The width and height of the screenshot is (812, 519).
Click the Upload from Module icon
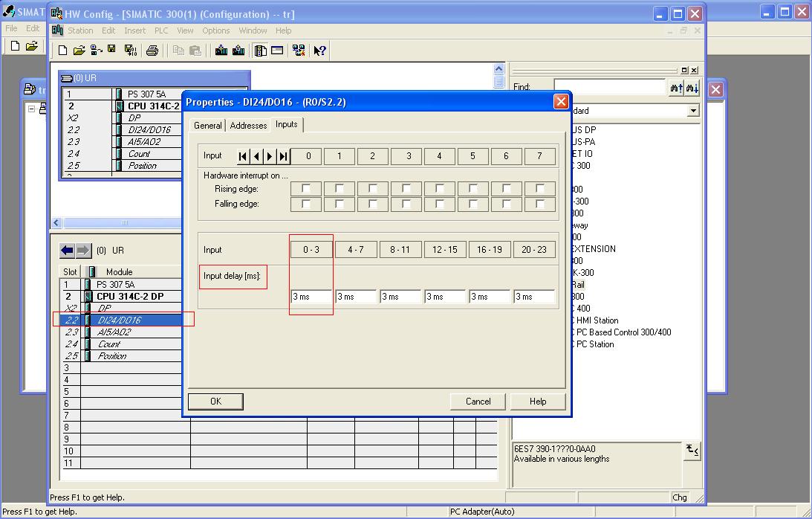click(238, 51)
